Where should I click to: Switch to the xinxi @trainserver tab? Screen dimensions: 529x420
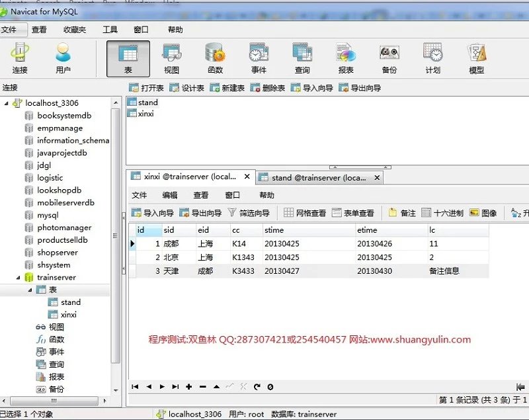pyautogui.click(x=190, y=177)
